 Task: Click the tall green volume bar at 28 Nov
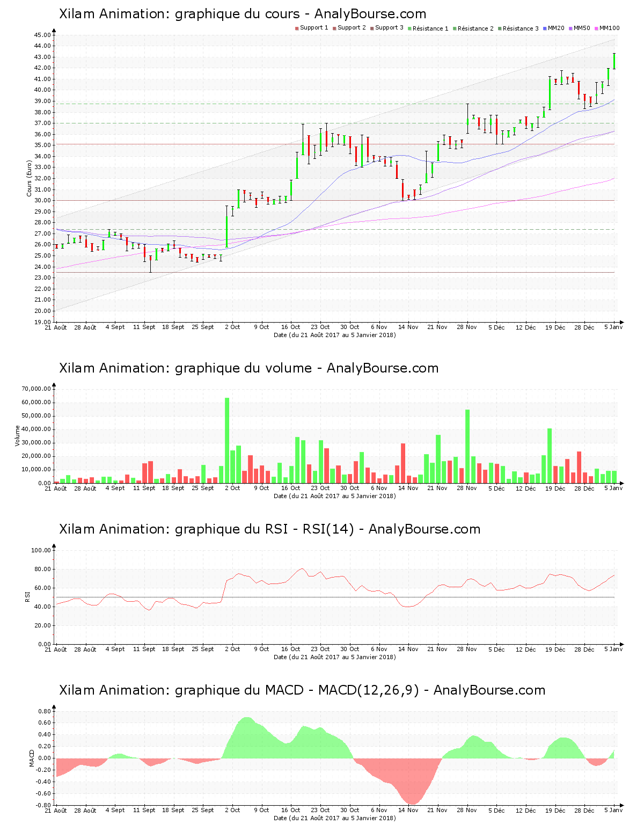point(467,446)
